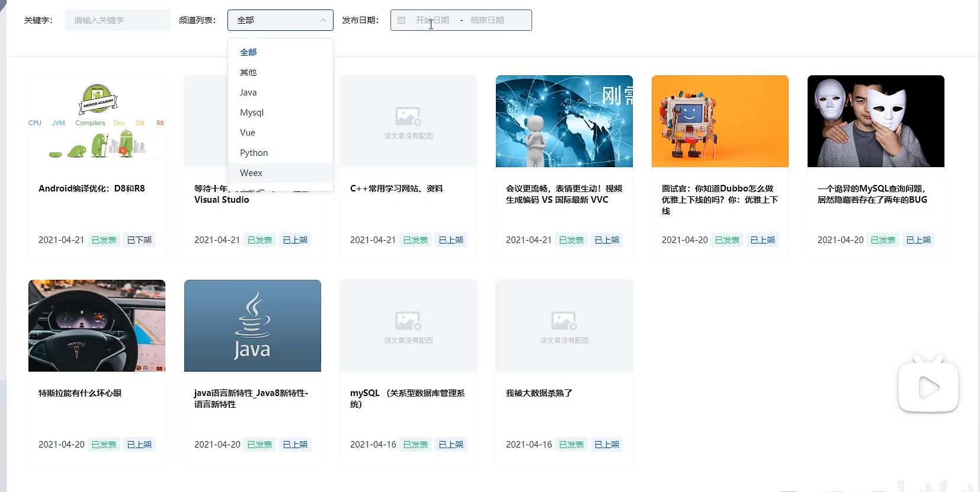Viewport: 980px width, 492px height.
Task: Click the 2021-04-20 date on the 特斯拉 card
Action: (62, 445)
